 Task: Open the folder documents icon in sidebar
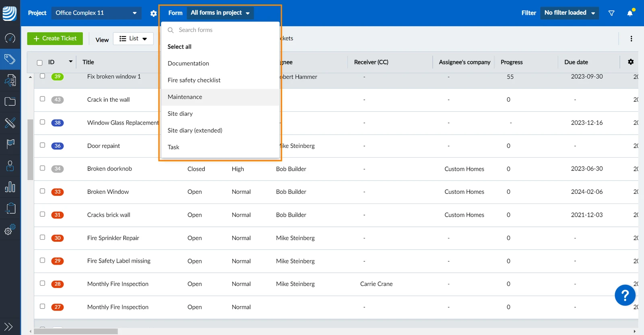(10, 102)
